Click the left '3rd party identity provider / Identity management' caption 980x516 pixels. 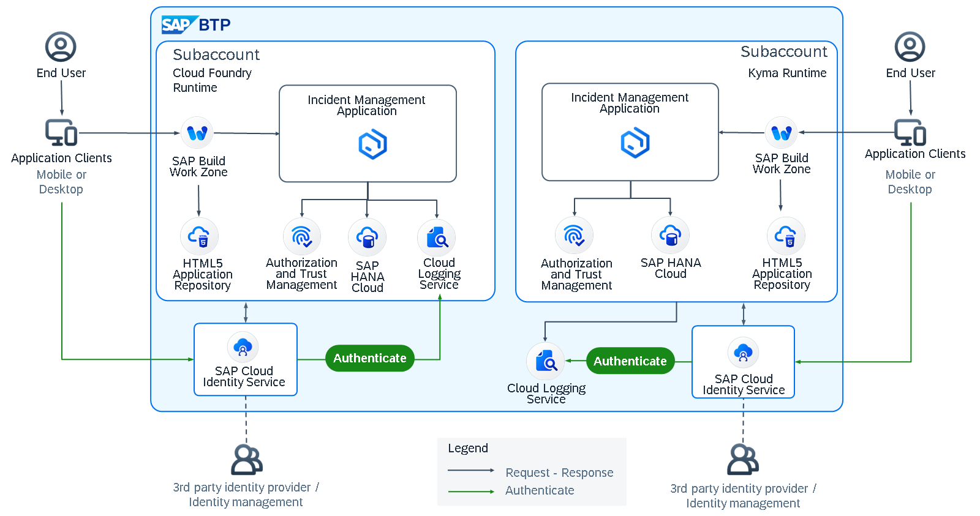click(x=246, y=495)
